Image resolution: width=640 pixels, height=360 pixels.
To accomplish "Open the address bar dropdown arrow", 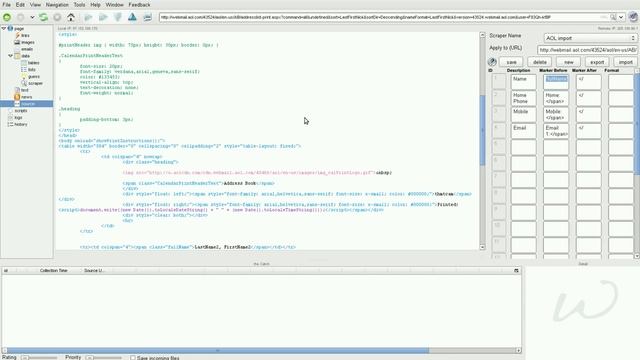I will pos(621,17).
